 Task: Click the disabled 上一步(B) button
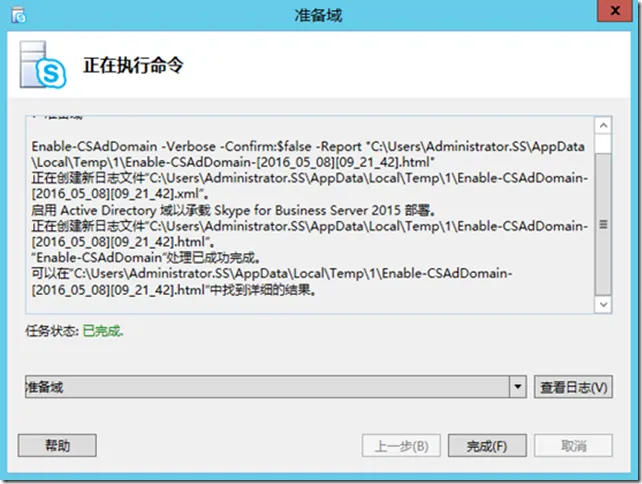click(x=401, y=446)
